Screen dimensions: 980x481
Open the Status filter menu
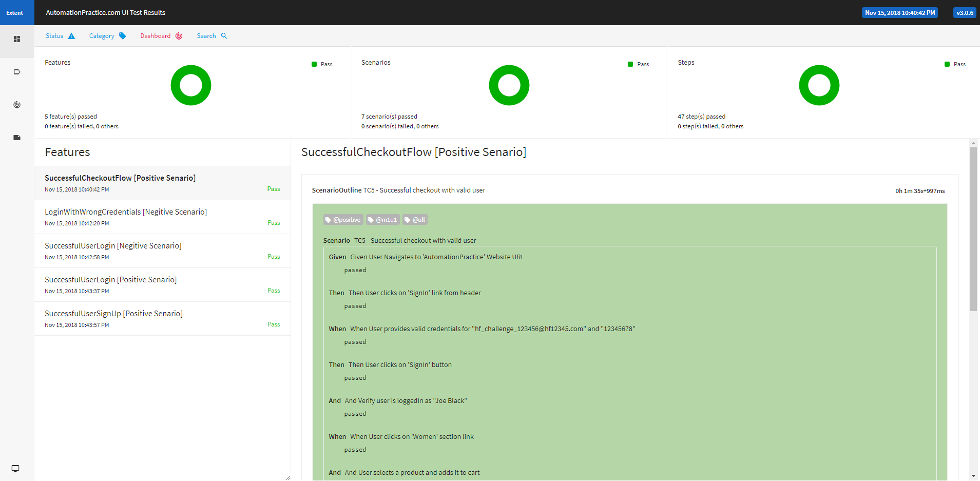60,36
